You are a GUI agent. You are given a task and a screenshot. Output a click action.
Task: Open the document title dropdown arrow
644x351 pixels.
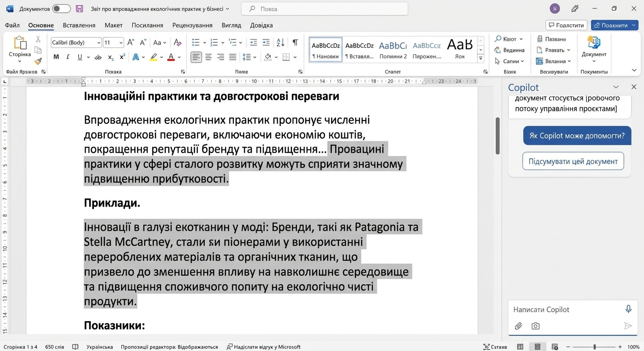228,9
